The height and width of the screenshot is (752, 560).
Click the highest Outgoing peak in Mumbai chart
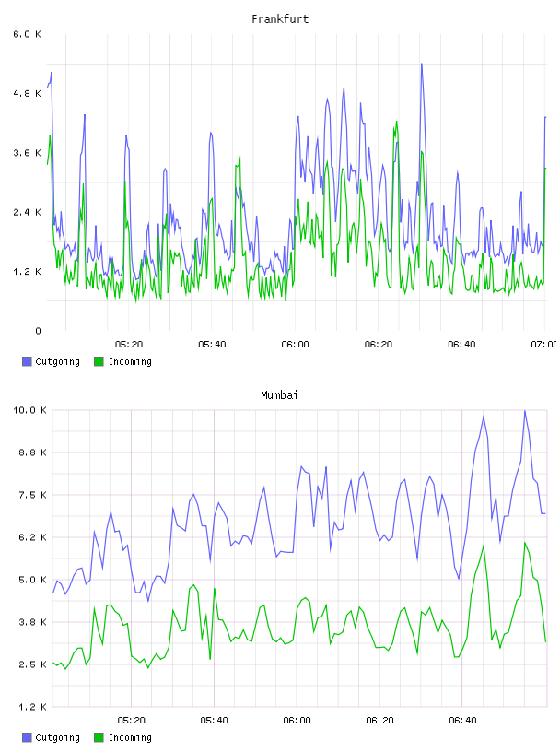pyautogui.click(x=524, y=412)
